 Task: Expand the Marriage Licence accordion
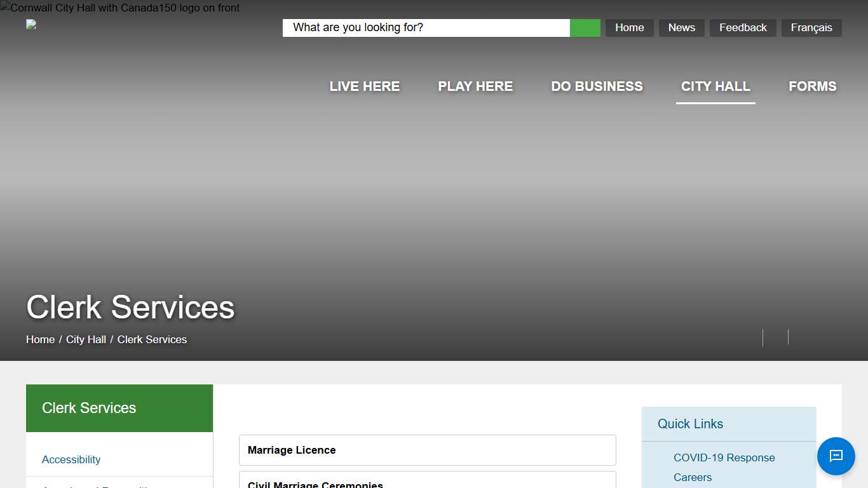tap(427, 450)
